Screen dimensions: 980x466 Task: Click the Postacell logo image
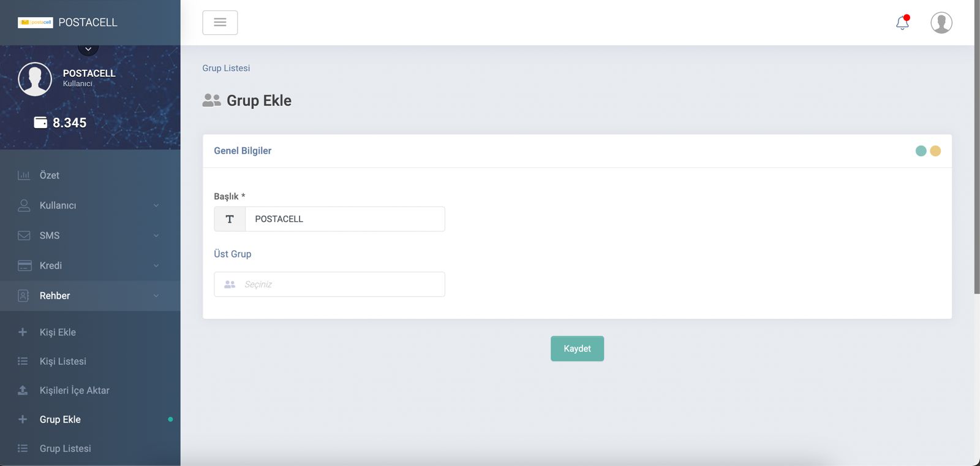[x=36, y=23]
